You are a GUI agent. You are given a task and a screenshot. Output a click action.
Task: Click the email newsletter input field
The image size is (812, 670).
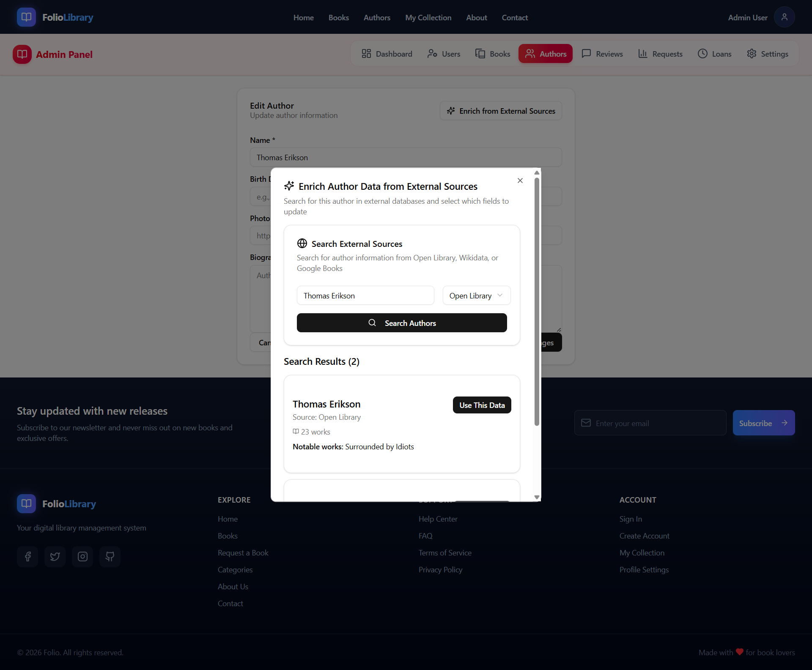point(650,423)
